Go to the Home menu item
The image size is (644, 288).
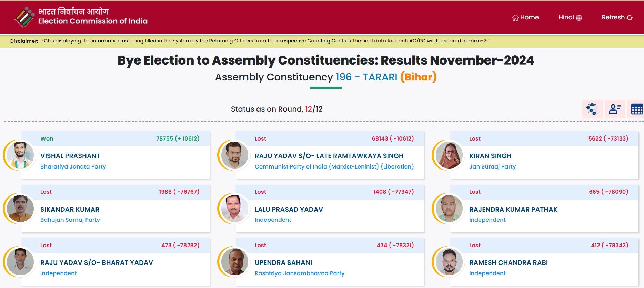[529, 17]
